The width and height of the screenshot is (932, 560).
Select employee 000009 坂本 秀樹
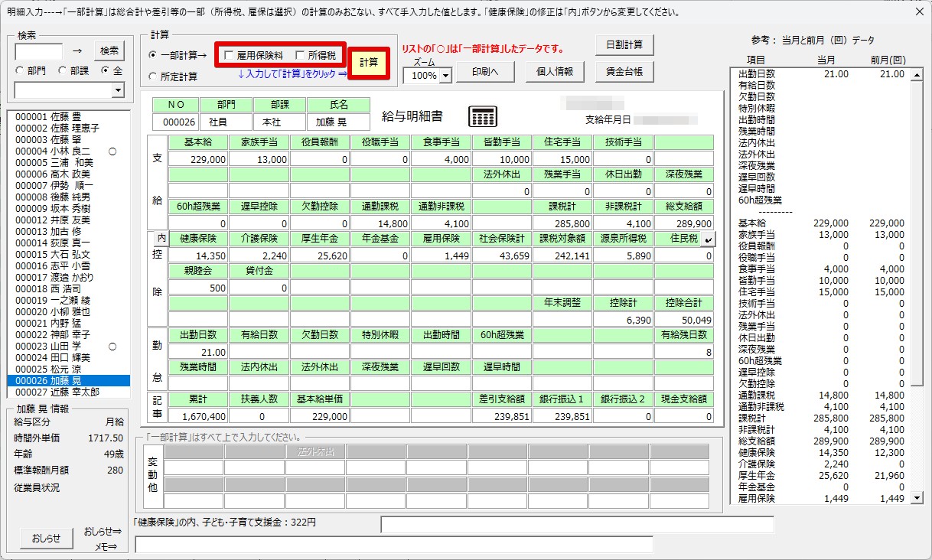click(68, 208)
